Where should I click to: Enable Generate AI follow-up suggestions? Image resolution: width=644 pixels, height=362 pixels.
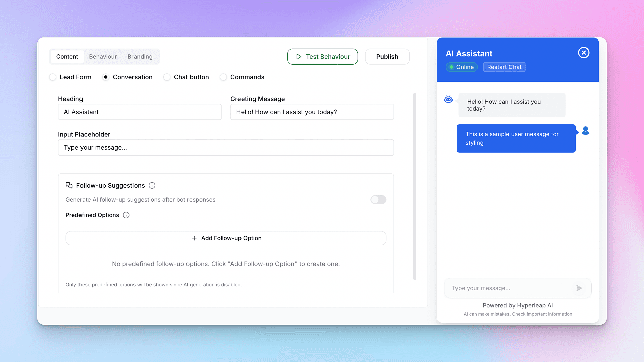pyautogui.click(x=378, y=200)
